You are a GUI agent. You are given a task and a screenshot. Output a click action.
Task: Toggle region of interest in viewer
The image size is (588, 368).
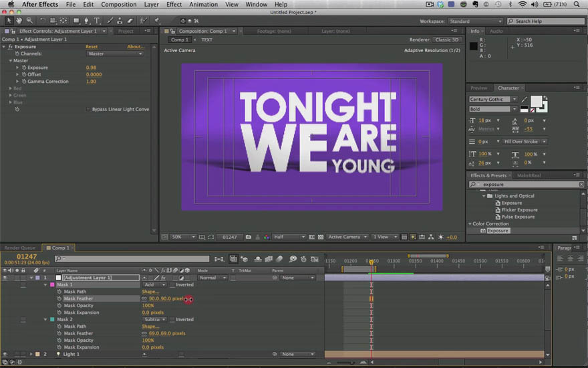[311, 237]
